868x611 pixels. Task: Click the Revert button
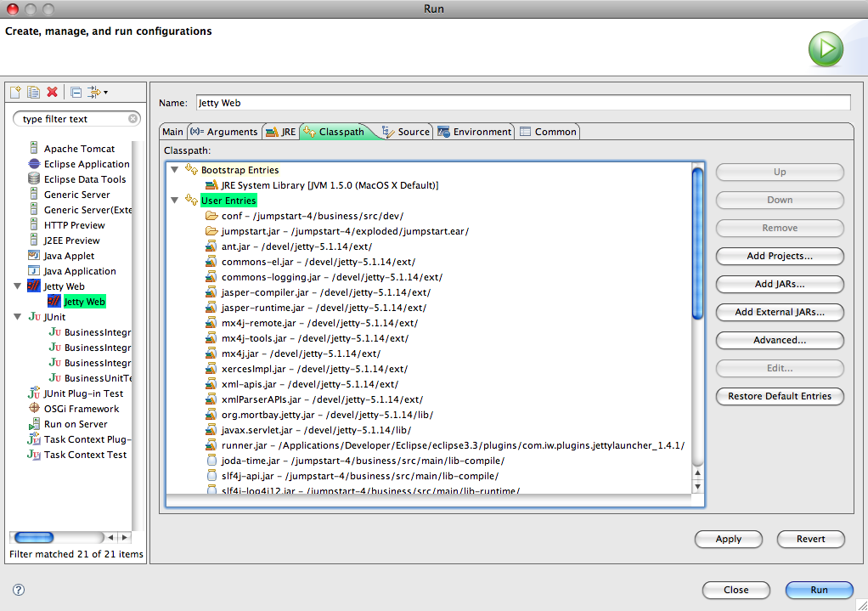pyautogui.click(x=810, y=539)
